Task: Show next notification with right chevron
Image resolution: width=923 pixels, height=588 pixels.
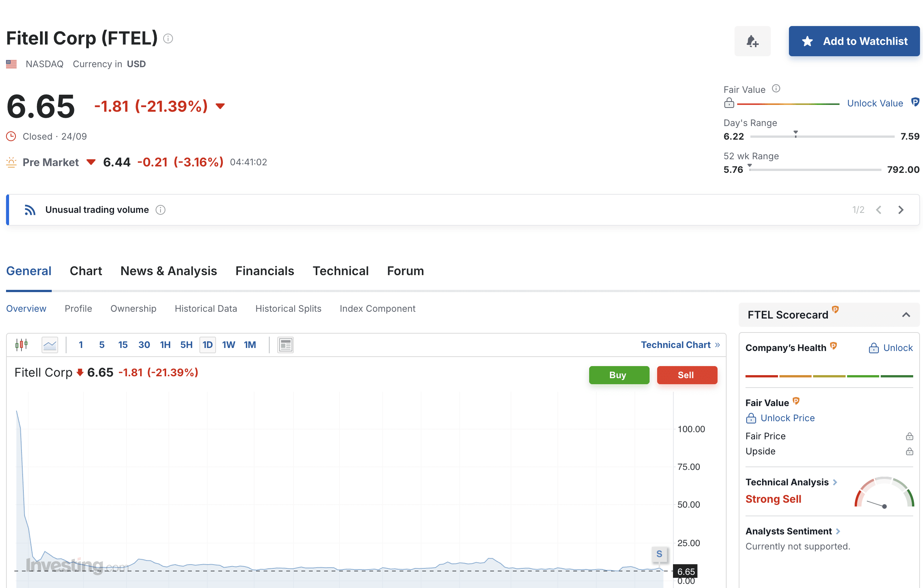Action: (901, 210)
